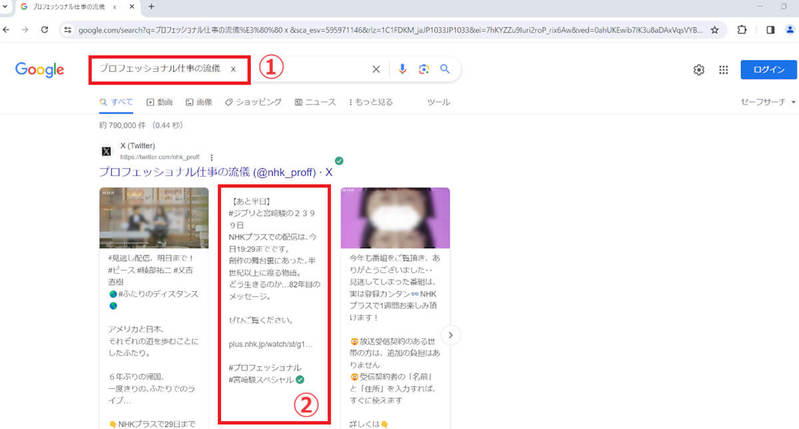Image resolution: width=799 pixels, height=429 pixels.
Task: Open the tweet card starting 【あと半日】
Action: point(274,304)
